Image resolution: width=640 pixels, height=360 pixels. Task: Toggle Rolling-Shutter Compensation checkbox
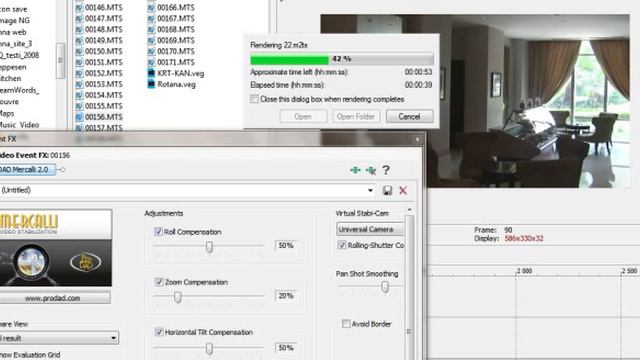342,245
